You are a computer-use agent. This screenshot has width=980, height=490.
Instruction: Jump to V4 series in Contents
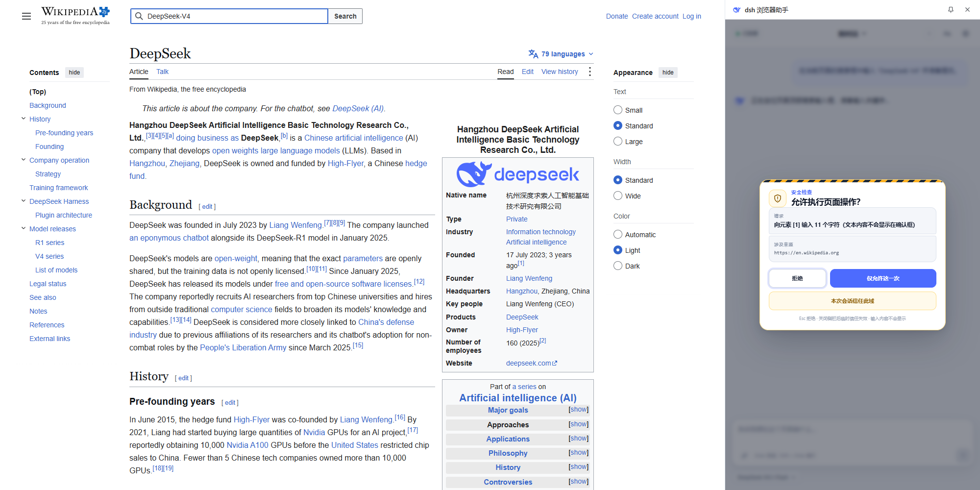pos(49,256)
